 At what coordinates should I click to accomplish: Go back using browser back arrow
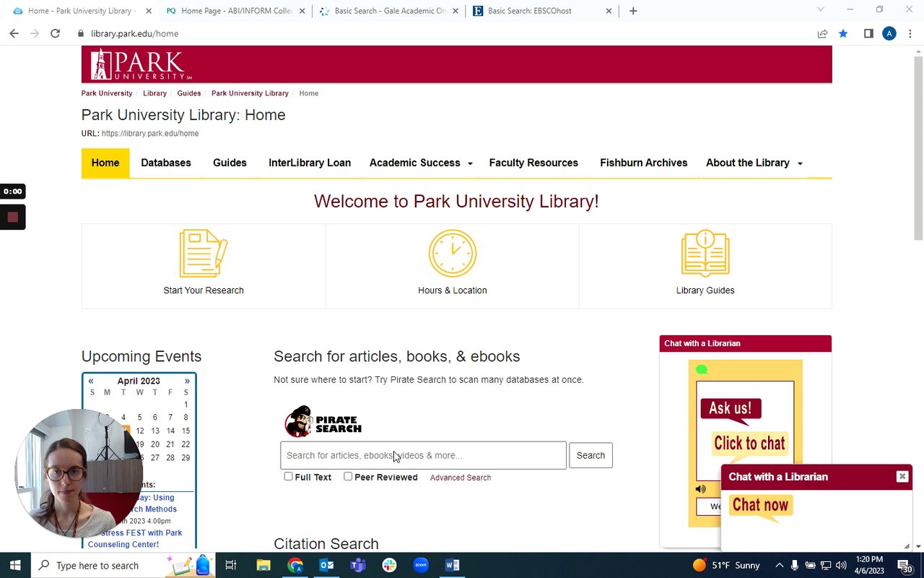click(x=14, y=33)
